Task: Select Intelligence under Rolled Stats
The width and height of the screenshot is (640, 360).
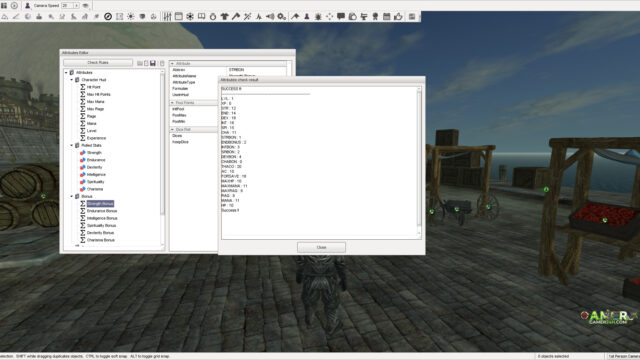Action: click(x=96, y=175)
